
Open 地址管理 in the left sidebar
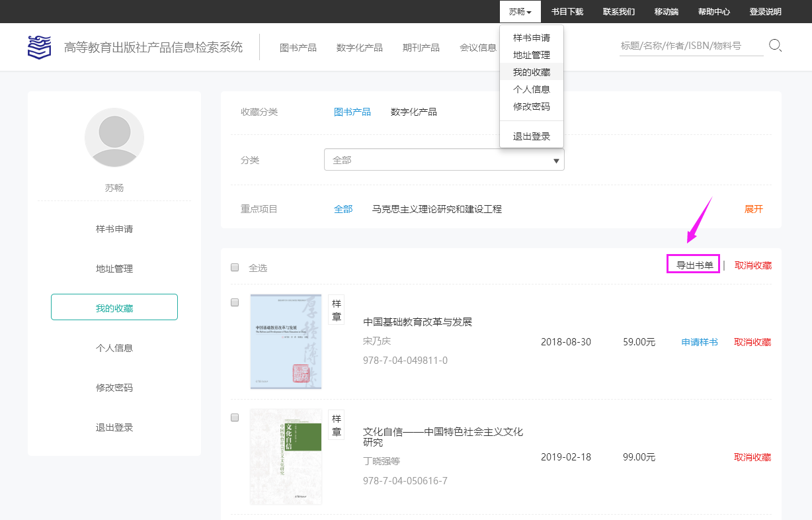click(x=114, y=269)
